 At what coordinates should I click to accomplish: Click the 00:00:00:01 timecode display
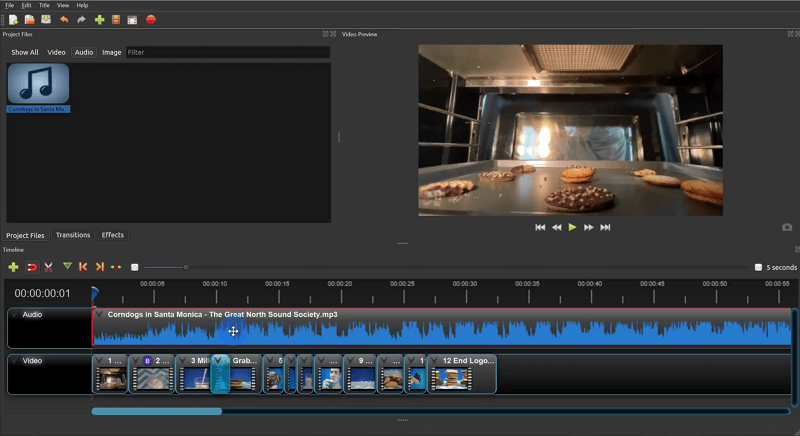(42, 293)
